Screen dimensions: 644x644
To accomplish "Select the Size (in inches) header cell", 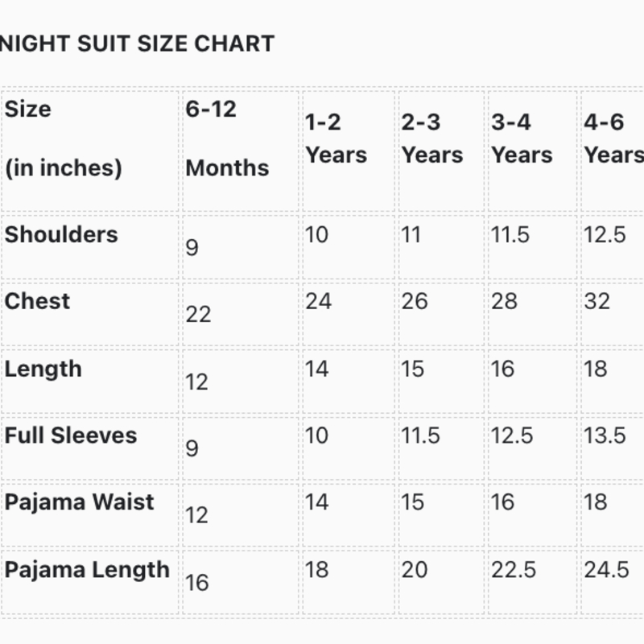I will 63,138.
